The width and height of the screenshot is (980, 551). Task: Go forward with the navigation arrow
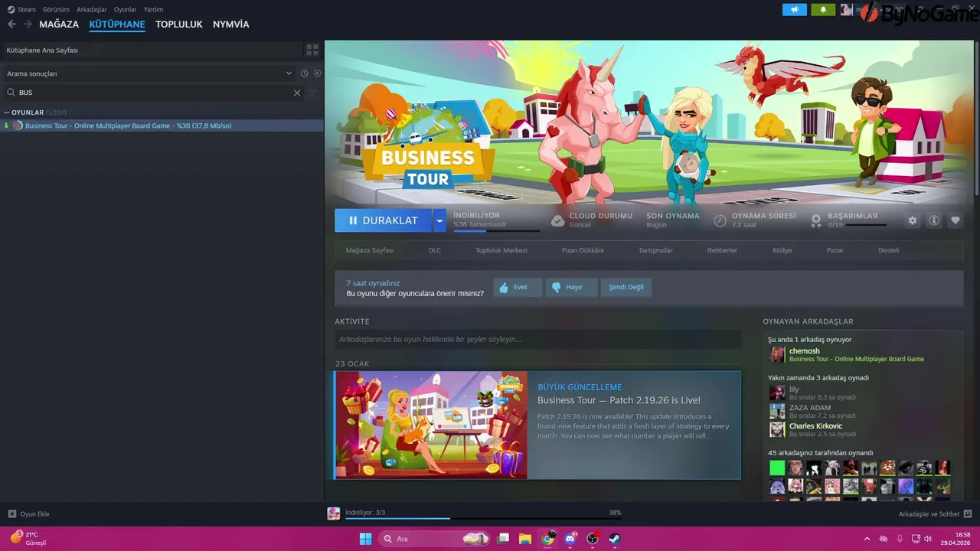(x=28, y=24)
